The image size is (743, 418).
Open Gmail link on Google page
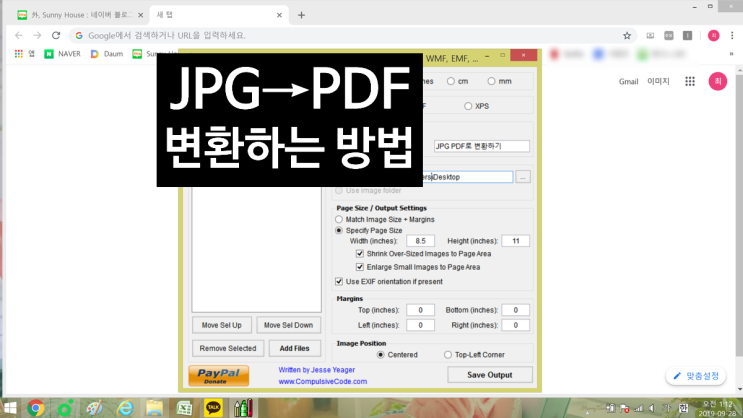pyautogui.click(x=628, y=82)
